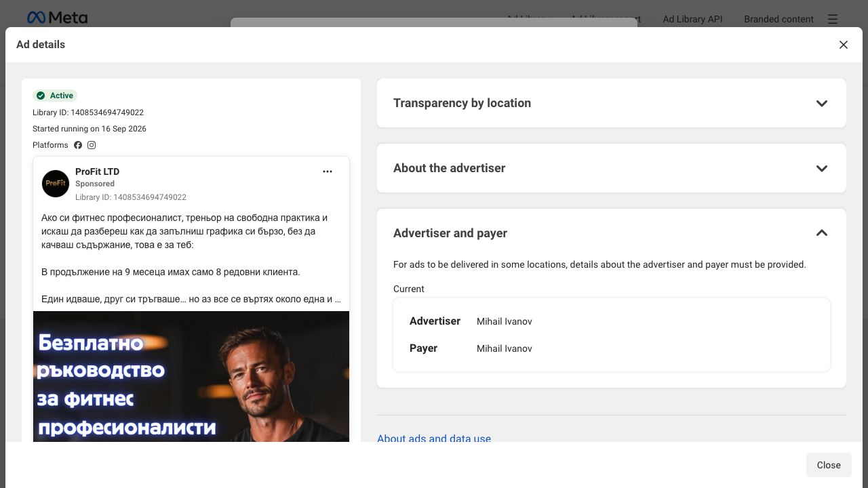This screenshot has width=868, height=488.
Task: Click the Ad details dialog title
Action: point(41,45)
